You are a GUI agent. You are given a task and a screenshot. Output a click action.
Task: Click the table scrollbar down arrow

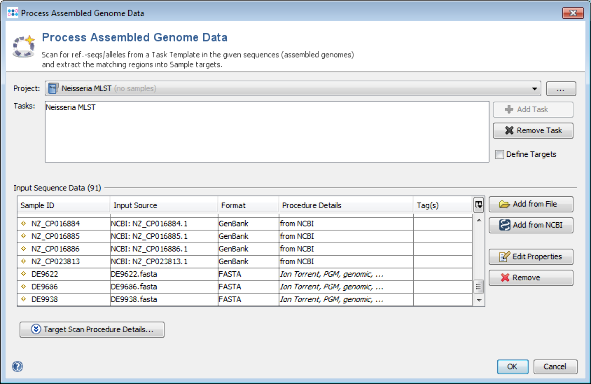click(479, 300)
